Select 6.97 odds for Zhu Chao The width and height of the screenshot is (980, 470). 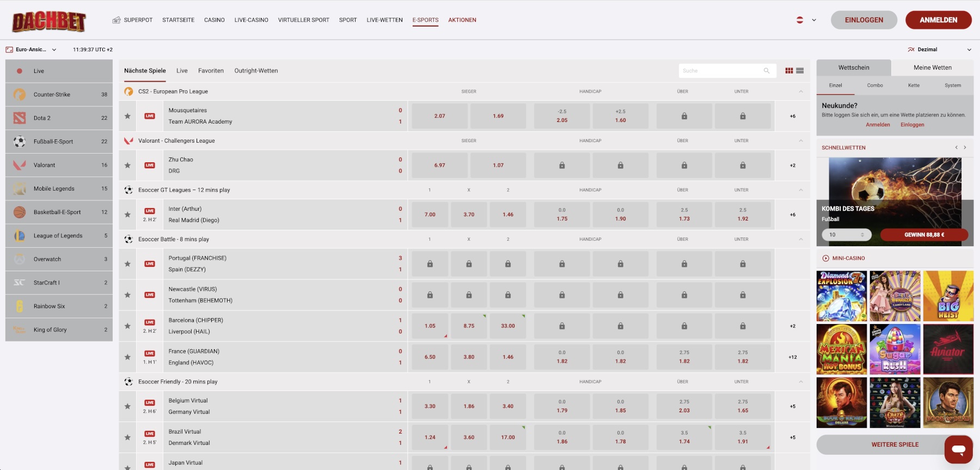[x=440, y=165]
